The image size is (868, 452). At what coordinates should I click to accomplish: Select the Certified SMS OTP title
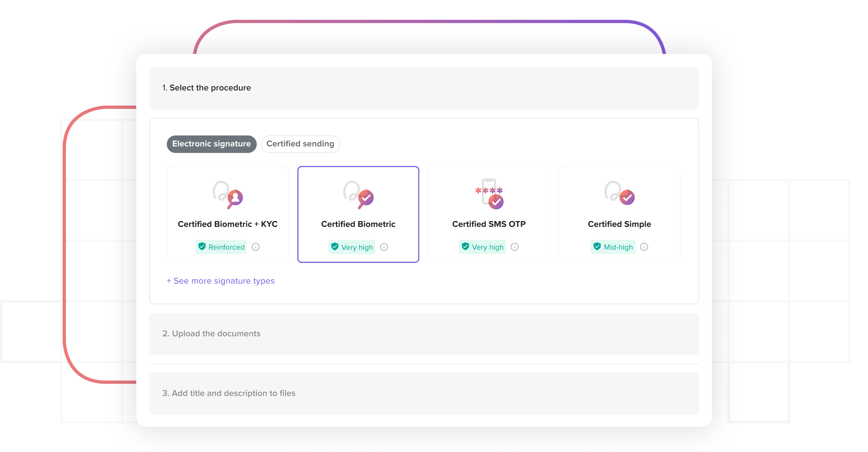(x=489, y=224)
